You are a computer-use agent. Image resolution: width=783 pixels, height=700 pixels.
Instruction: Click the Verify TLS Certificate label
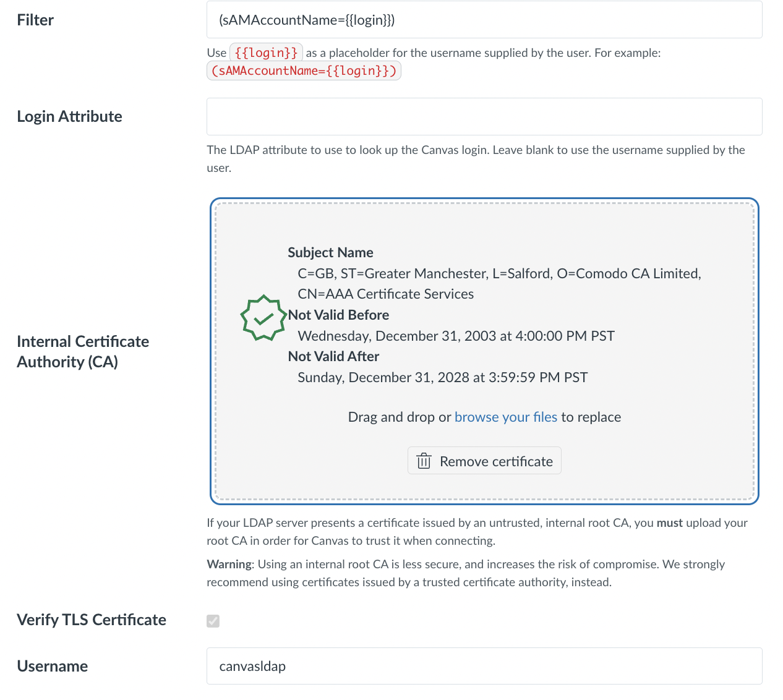point(92,620)
